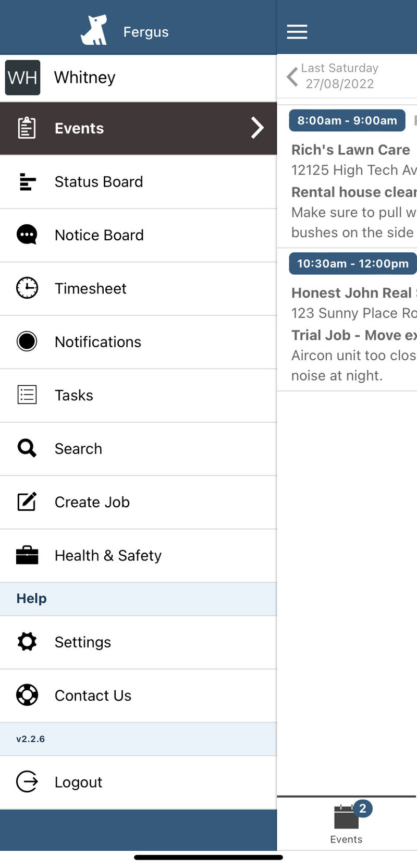This screenshot has width=417, height=868.
Task: Click the Settings gear icon
Action: click(27, 642)
